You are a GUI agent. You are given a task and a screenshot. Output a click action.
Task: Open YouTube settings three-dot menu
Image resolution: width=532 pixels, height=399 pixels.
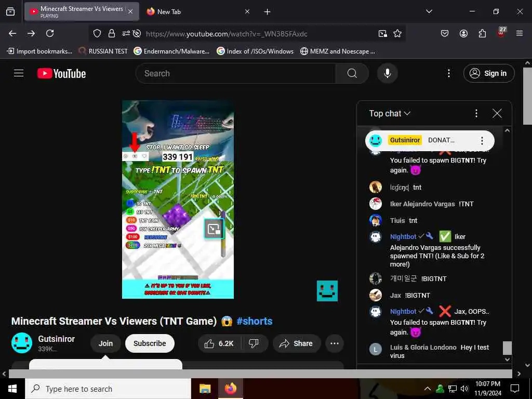coord(449,73)
